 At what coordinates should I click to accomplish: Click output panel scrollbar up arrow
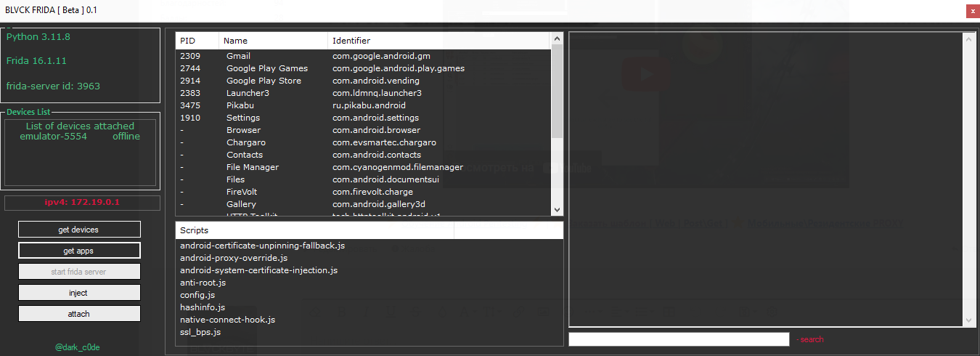(968, 39)
